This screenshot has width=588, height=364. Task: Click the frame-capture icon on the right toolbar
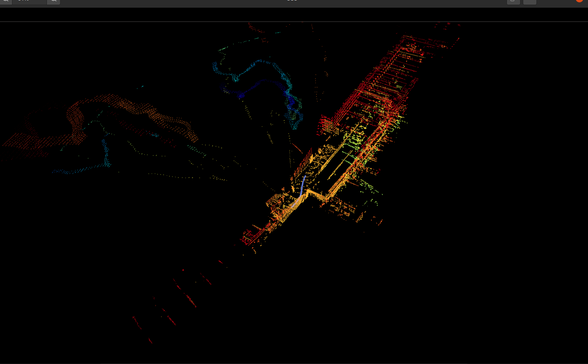(513, 2)
